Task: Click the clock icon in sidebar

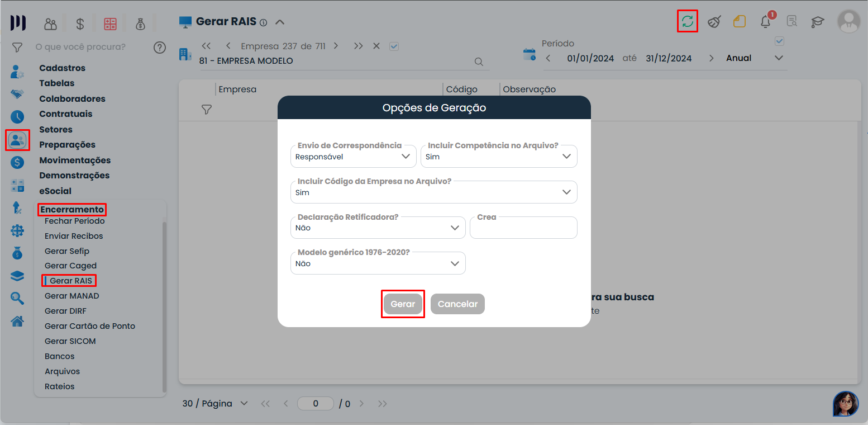Action: 17,117
